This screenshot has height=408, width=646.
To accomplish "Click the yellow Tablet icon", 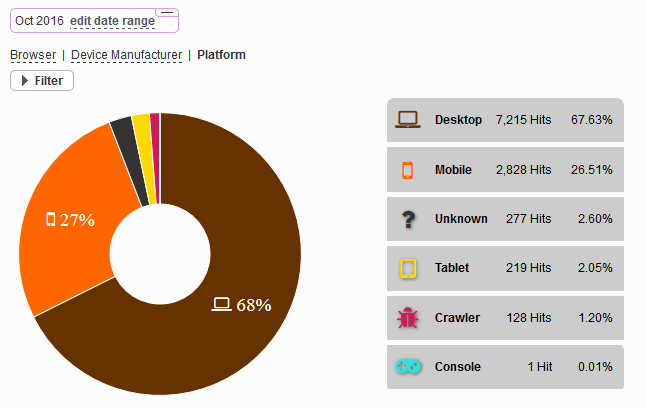I will click(x=407, y=268).
